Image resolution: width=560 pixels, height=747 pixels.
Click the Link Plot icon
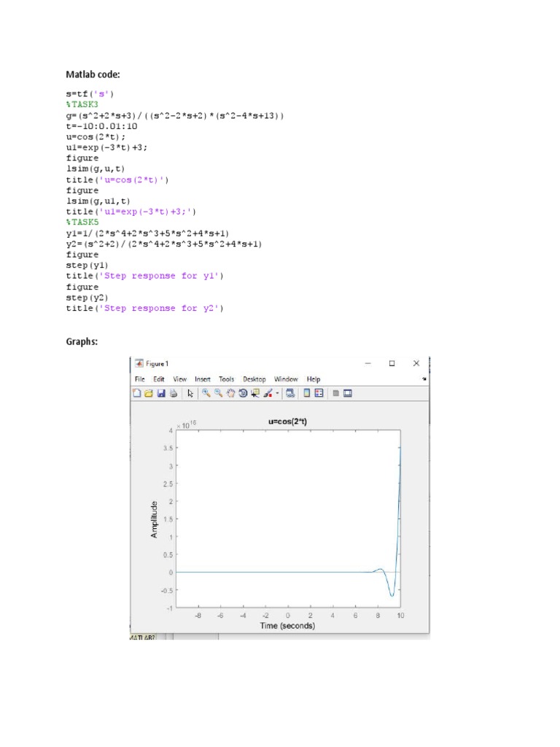pos(290,393)
